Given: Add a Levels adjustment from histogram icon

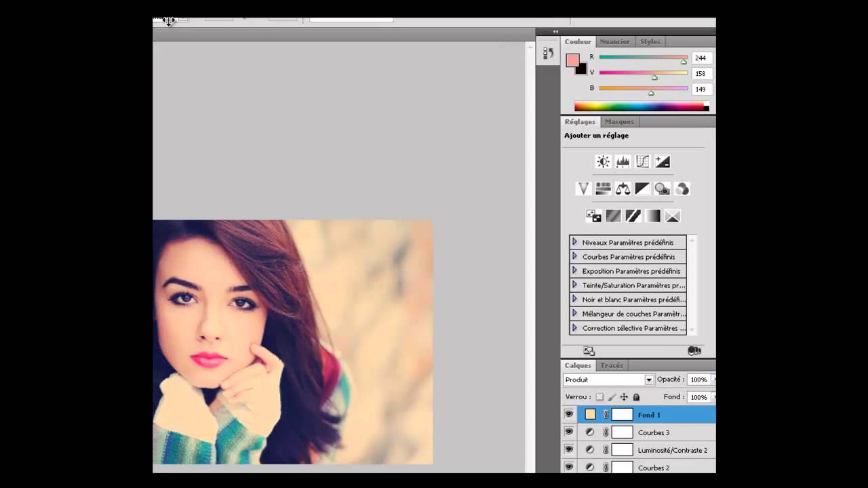Looking at the screenshot, I should coord(623,161).
